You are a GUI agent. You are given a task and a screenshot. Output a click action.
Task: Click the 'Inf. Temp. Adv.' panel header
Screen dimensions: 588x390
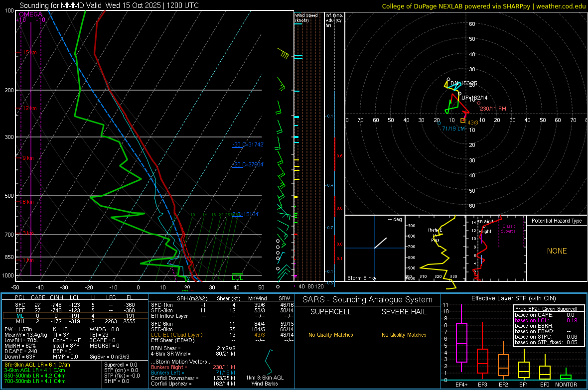(334, 20)
